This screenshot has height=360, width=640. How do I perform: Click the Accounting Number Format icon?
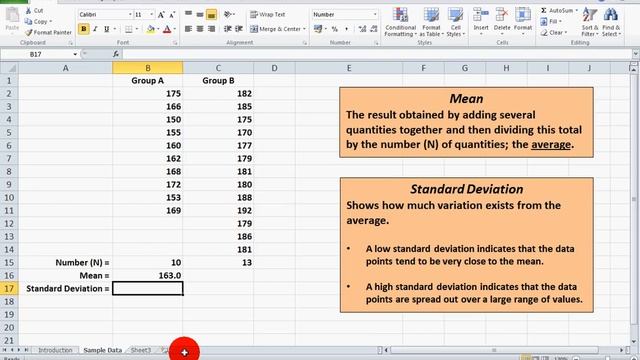click(318, 29)
